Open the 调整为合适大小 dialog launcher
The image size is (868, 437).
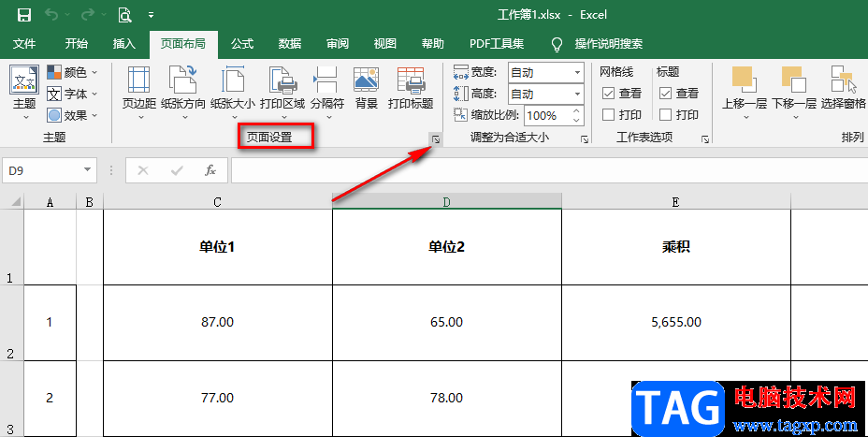pos(585,140)
